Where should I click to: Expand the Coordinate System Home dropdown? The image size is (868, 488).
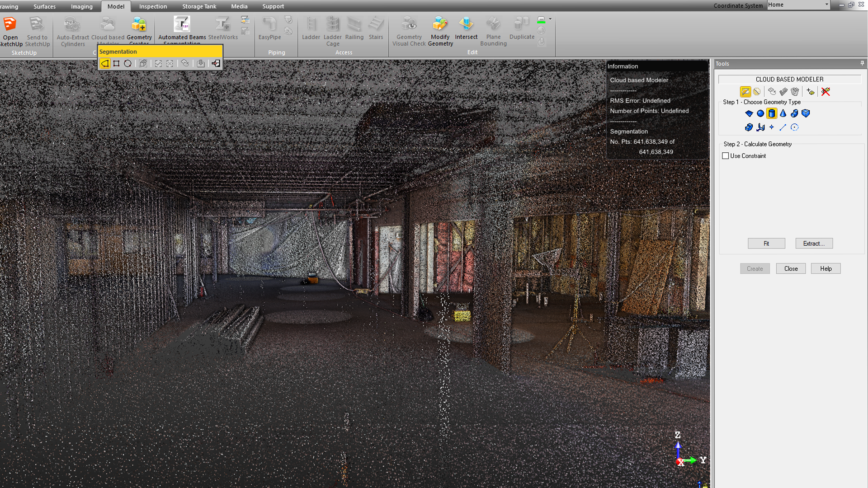(x=826, y=5)
